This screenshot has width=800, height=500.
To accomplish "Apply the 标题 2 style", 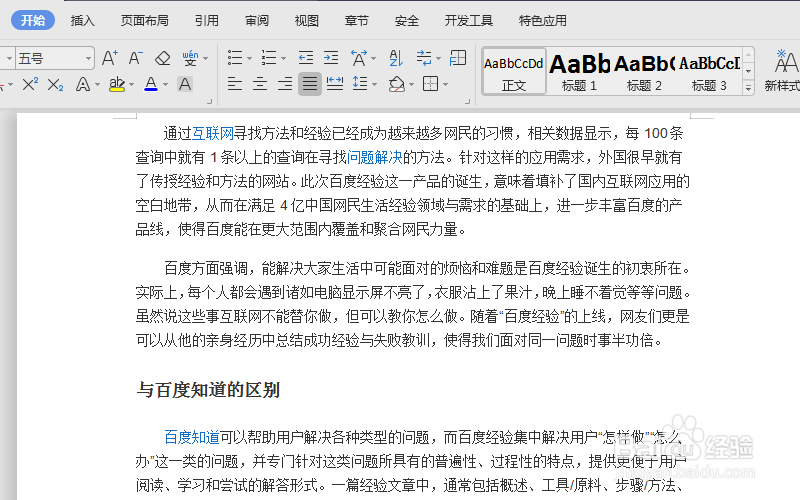I will [644, 71].
